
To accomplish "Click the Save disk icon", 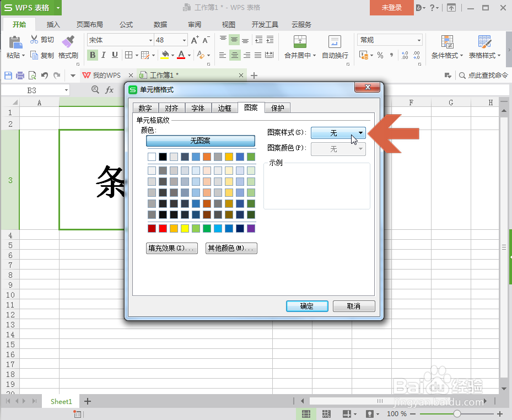I will [8, 76].
